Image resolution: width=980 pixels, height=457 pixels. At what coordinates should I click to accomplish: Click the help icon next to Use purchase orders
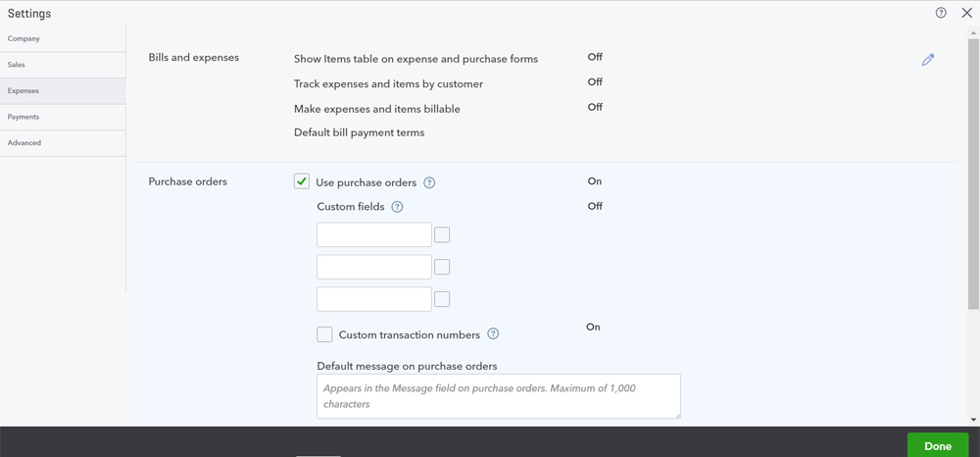(429, 183)
